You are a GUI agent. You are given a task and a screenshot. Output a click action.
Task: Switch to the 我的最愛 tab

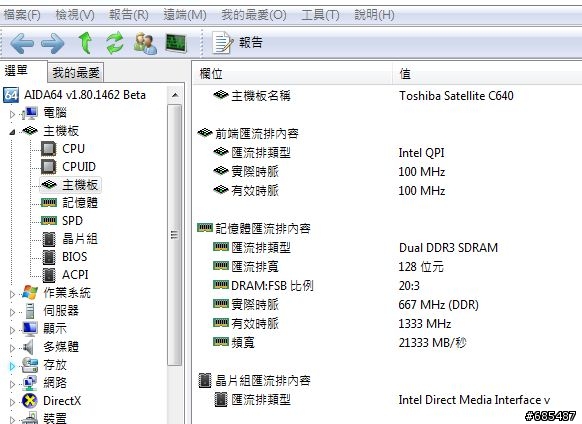pyautogui.click(x=76, y=72)
